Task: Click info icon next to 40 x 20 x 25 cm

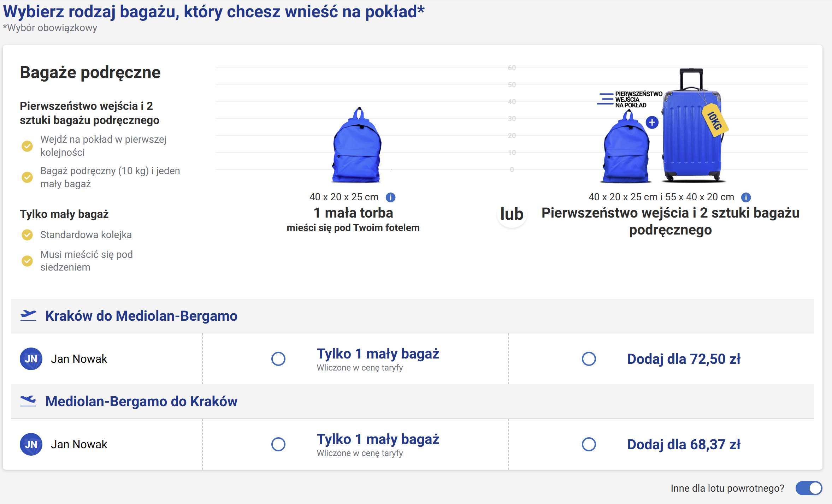Action: tap(390, 197)
